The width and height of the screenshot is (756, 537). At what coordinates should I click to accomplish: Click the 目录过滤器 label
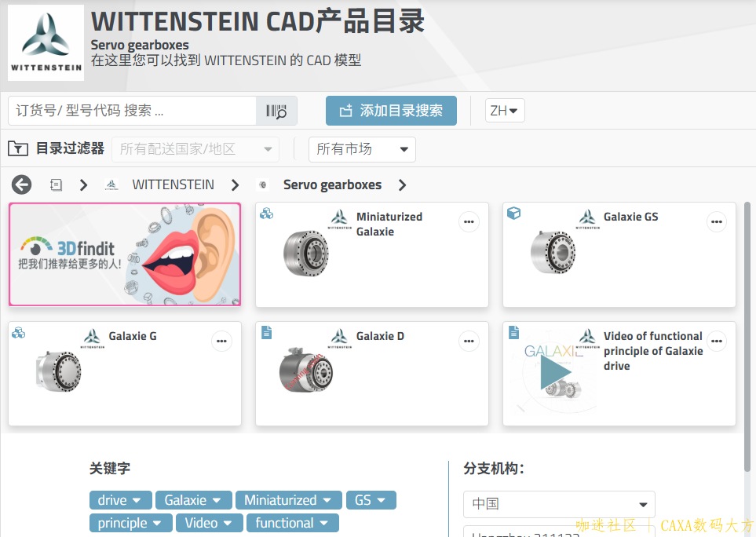pos(71,148)
